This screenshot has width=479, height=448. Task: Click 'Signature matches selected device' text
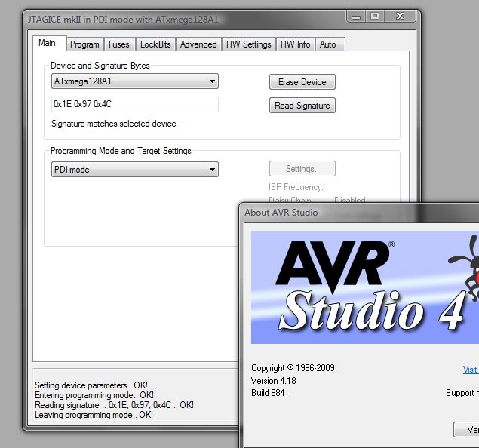click(114, 124)
